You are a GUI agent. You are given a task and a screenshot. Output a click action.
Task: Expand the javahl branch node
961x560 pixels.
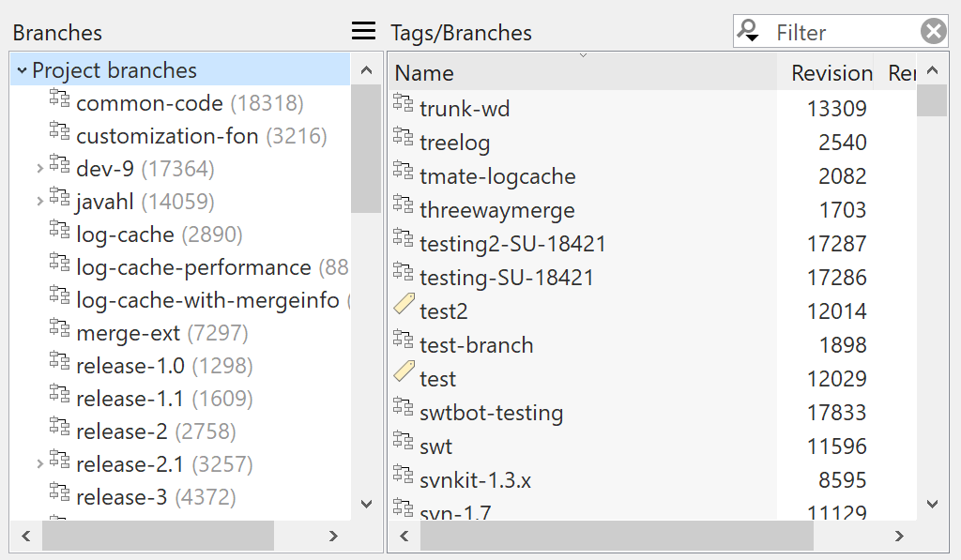(39, 201)
